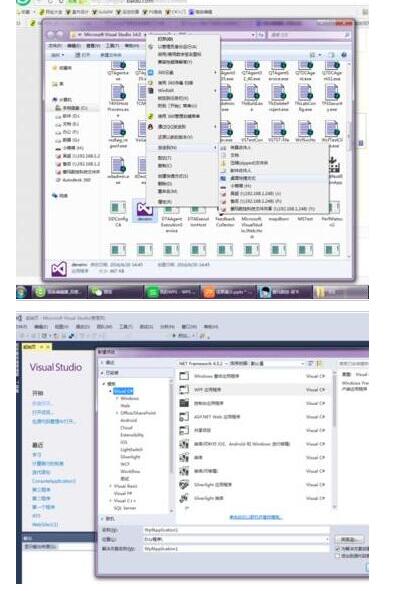Open .NET Framework version dropdown

[x=203, y=363]
